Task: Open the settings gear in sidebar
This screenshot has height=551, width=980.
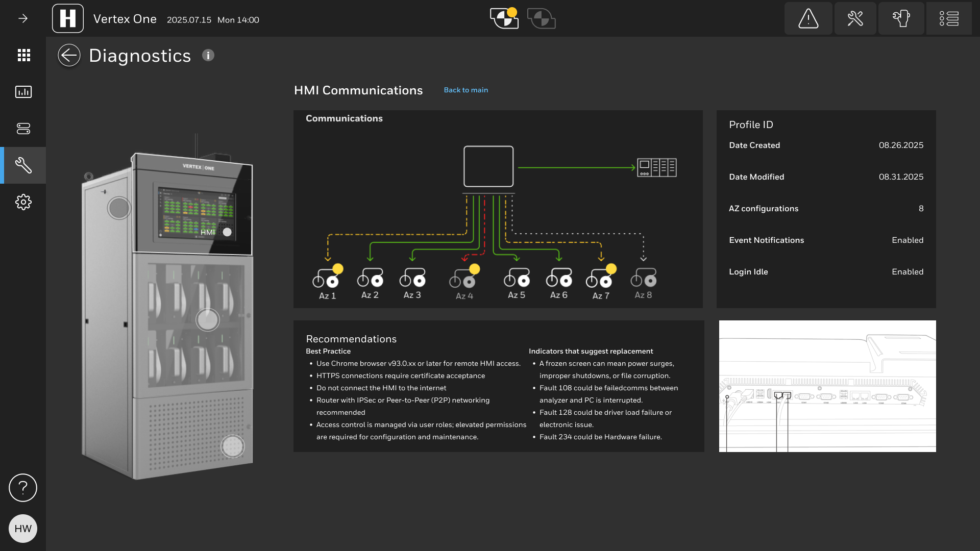Action: point(23,202)
